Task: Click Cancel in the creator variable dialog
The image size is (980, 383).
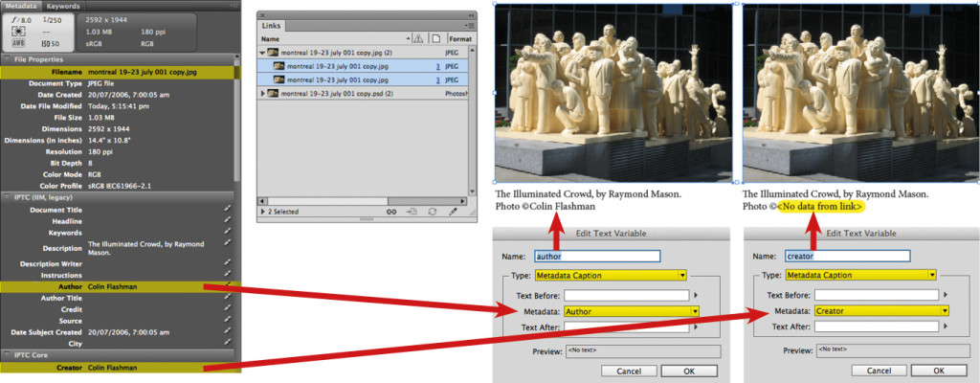Action: [877, 372]
